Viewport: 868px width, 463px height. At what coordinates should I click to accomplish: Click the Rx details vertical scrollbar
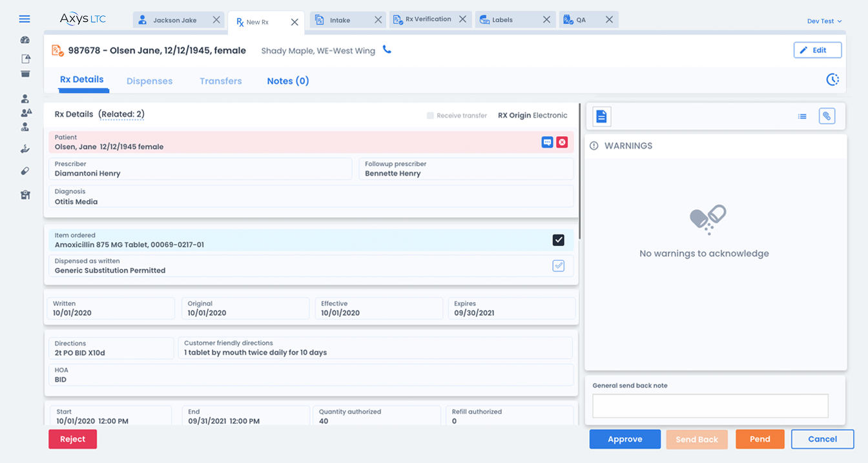pyautogui.click(x=580, y=171)
